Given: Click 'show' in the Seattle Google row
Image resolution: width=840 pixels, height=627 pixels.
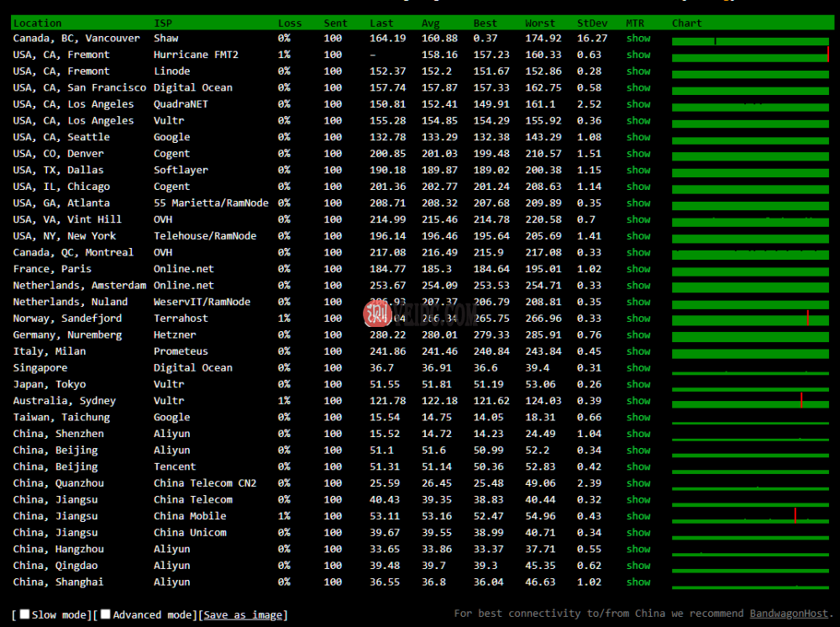Looking at the screenshot, I should (x=638, y=137).
